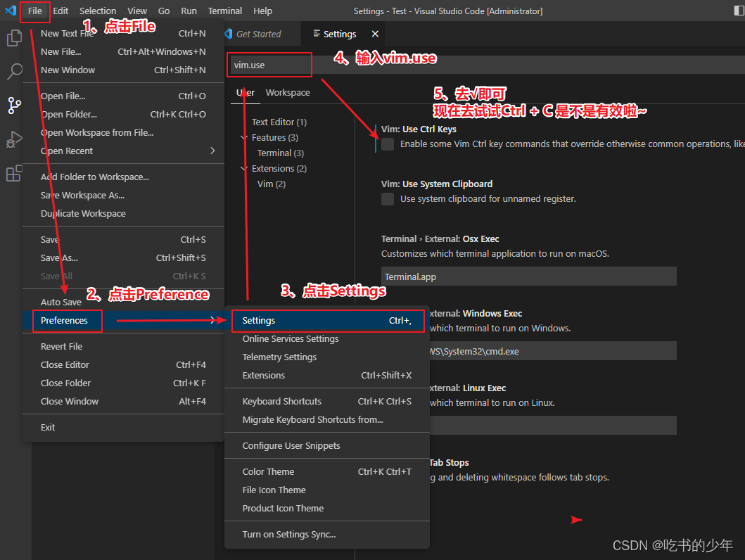Open the Run menu
Viewport: 745px width, 560px height.
[189, 11]
